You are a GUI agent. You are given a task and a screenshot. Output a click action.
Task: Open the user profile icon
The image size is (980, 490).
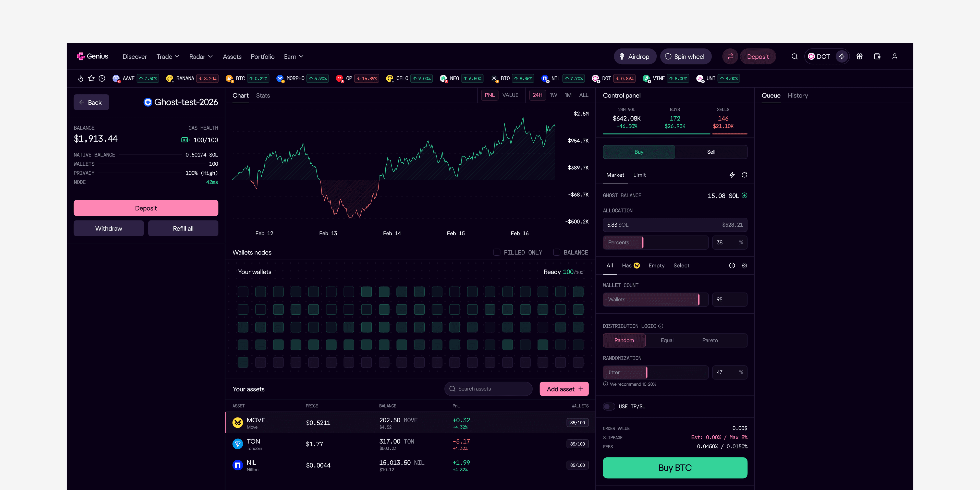pyautogui.click(x=895, y=56)
